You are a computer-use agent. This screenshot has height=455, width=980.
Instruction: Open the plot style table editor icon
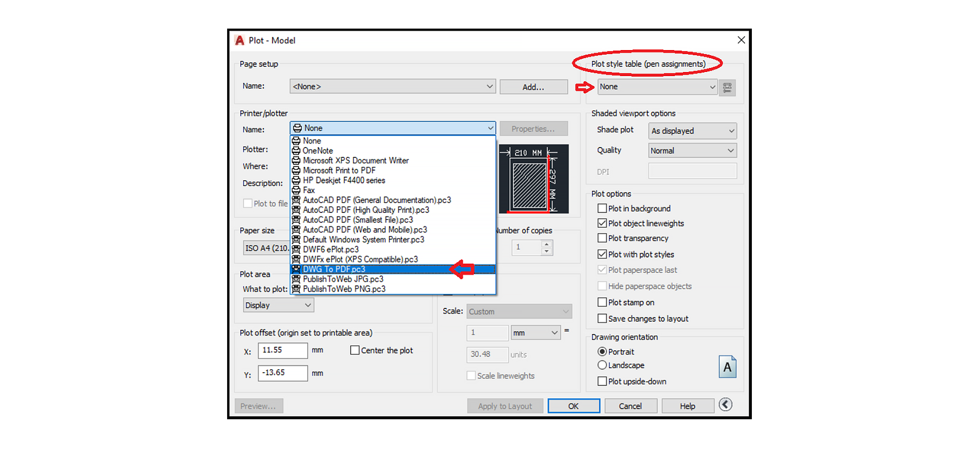pos(727,87)
